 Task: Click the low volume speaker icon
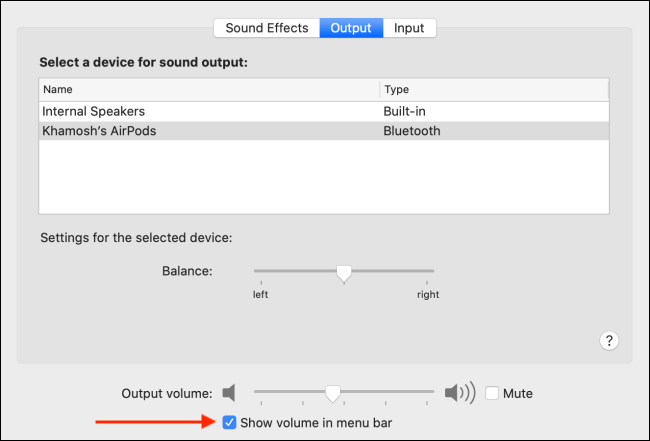[x=229, y=393]
